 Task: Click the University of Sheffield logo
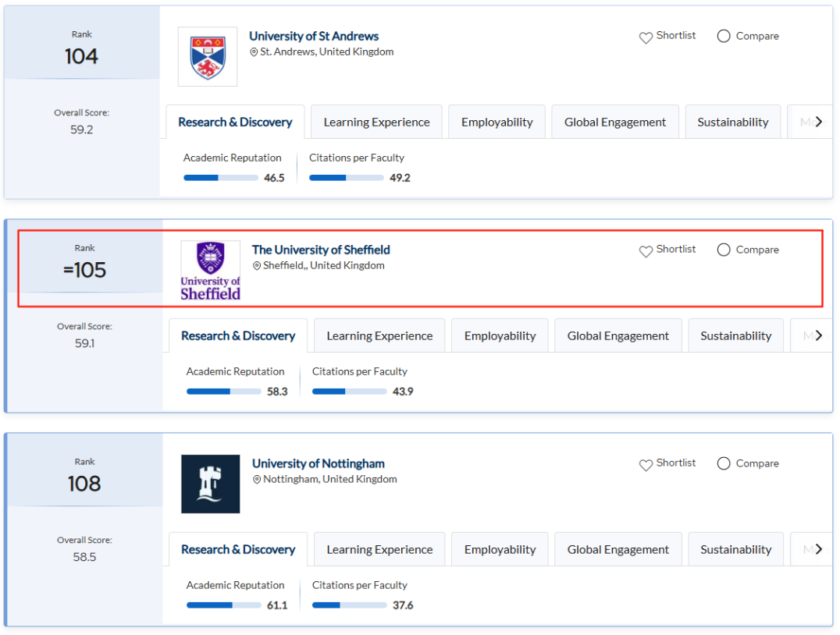(x=211, y=271)
